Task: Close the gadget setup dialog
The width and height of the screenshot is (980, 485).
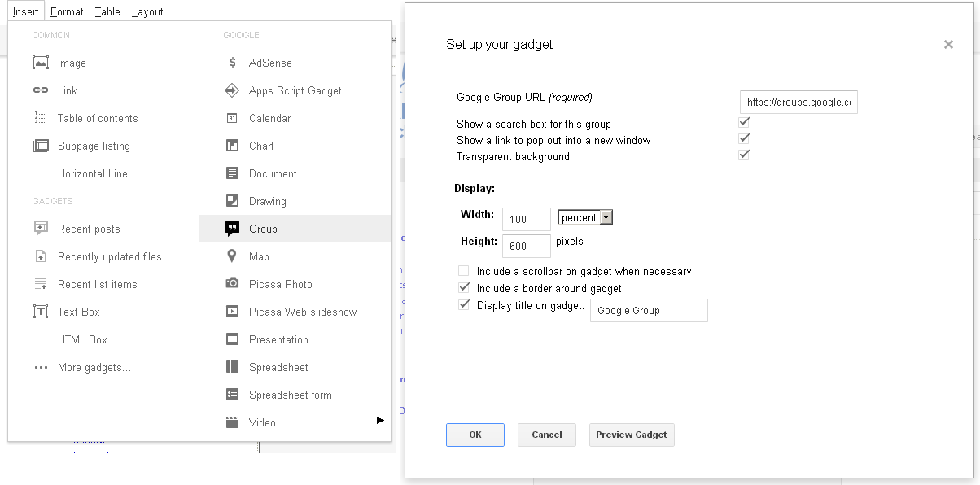Action: (948, 45)
